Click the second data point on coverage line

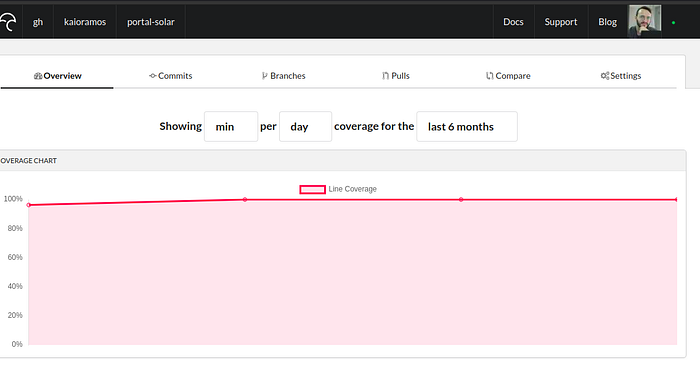pos(245,200)
